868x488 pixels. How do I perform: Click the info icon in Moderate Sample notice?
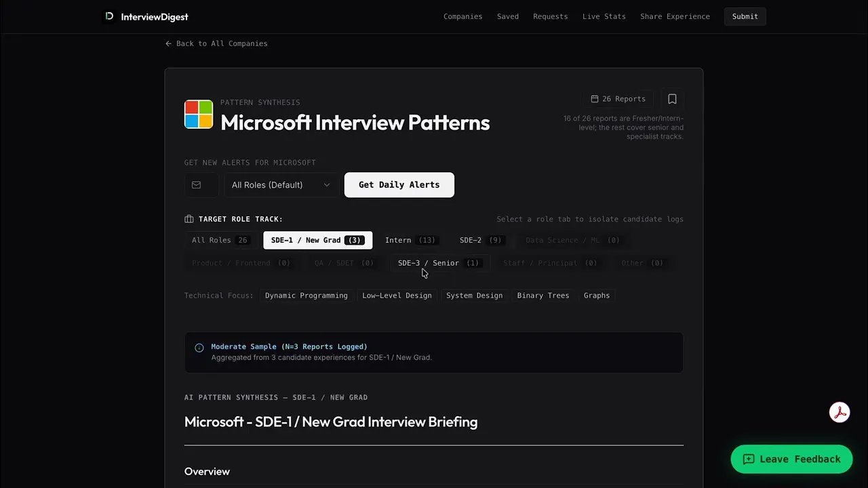[199, 348]
